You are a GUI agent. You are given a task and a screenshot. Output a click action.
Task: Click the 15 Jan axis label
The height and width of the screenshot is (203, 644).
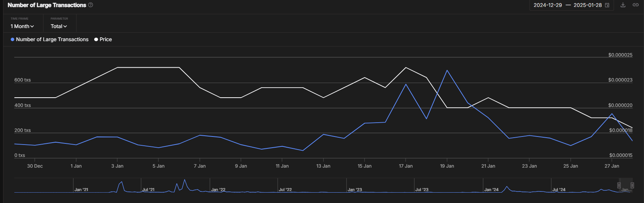pos(364,166)
